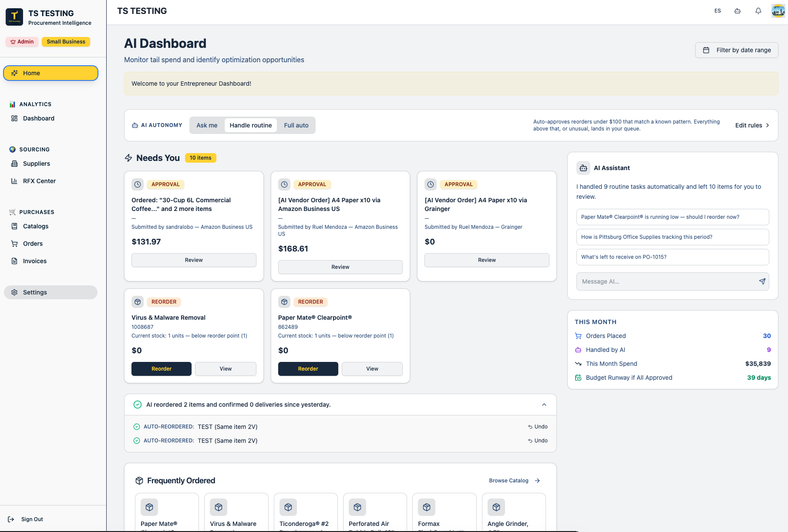Open Catalogs in sidebar
Image resolution: width=788 pixels, height=532 pixels.
pyautogui.click(x=51, y=226)
